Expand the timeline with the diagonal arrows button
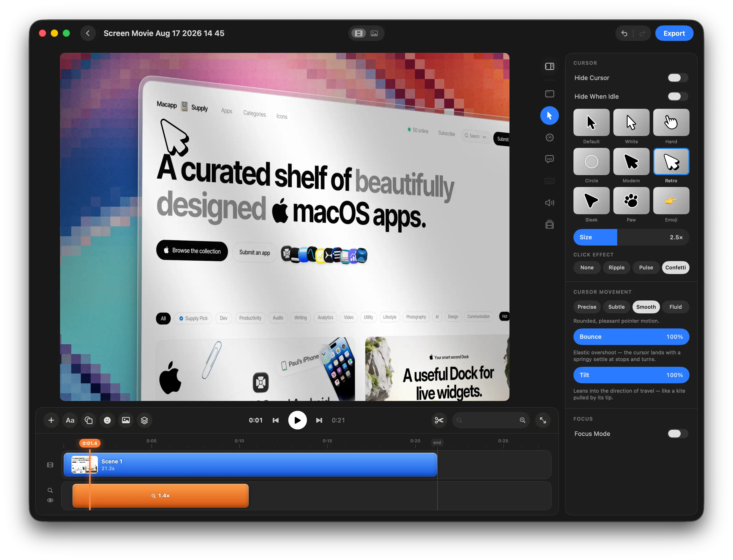This screenshot has height=560, width=733. (x=543, y=420)
